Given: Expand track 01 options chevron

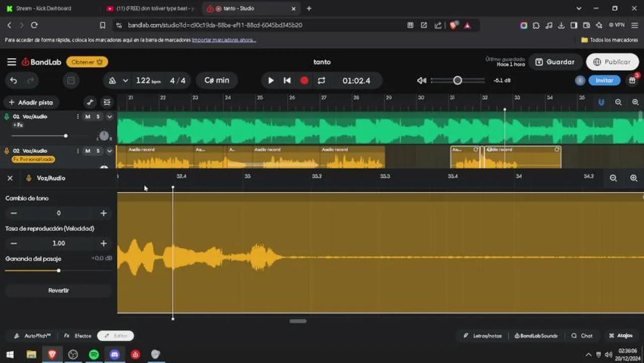Looking at the screenshot, I should click(109, 117).
